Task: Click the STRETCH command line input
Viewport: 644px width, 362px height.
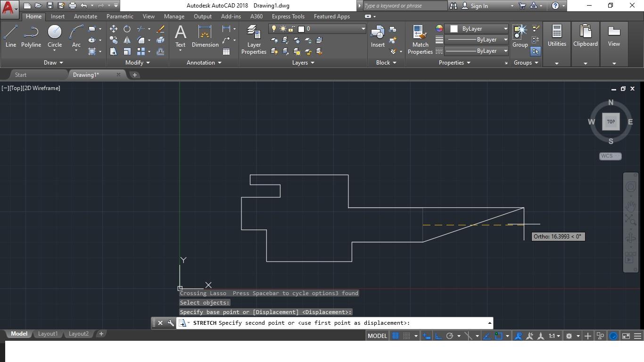Action: [x=335, y=323]
